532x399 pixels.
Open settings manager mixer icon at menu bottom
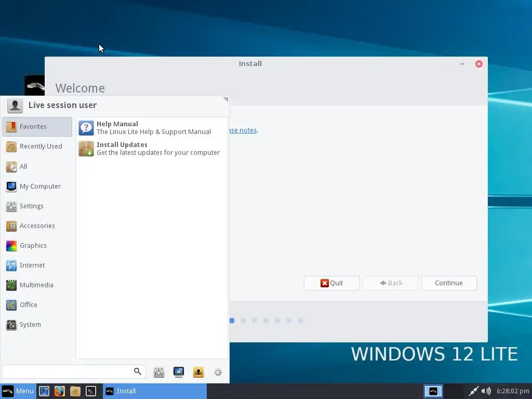click(x=159, y=372)
